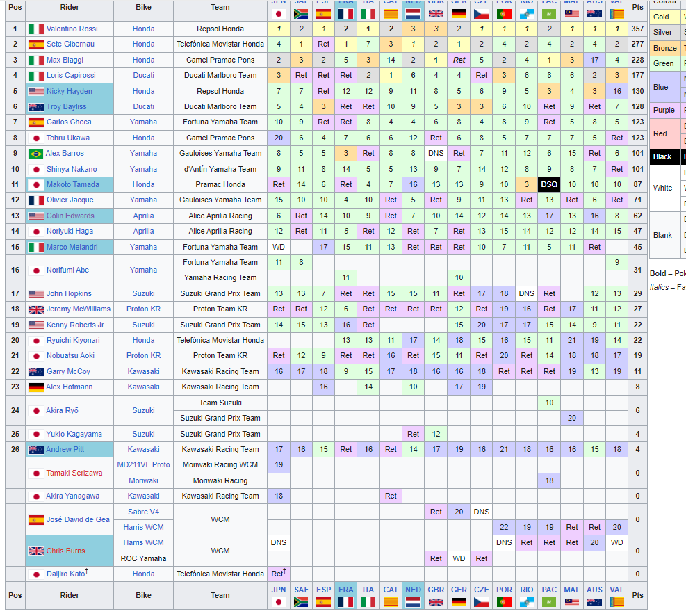Click the Black cell in colour legend
686x616 pixels.
(x=665, y=156)
